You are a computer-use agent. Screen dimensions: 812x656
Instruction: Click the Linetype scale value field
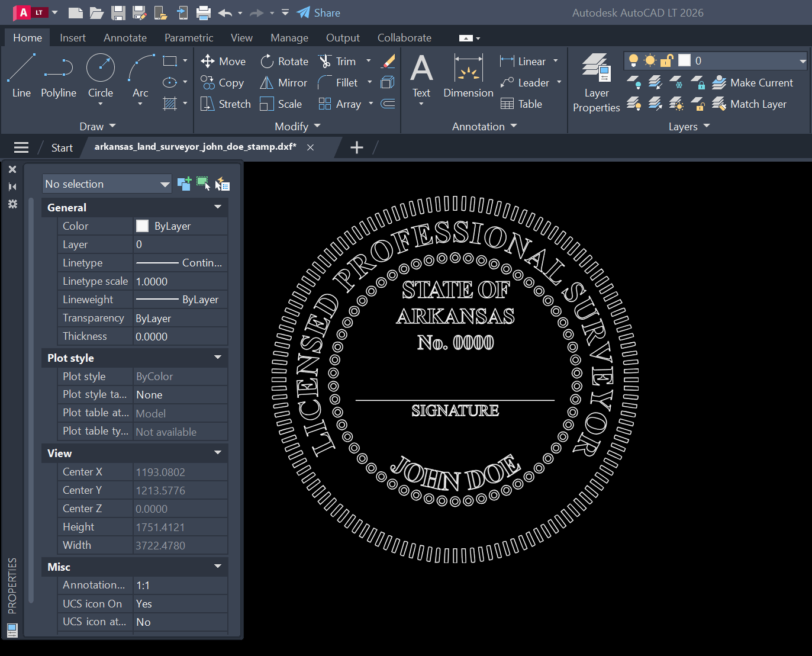click(x=181, y=281)
